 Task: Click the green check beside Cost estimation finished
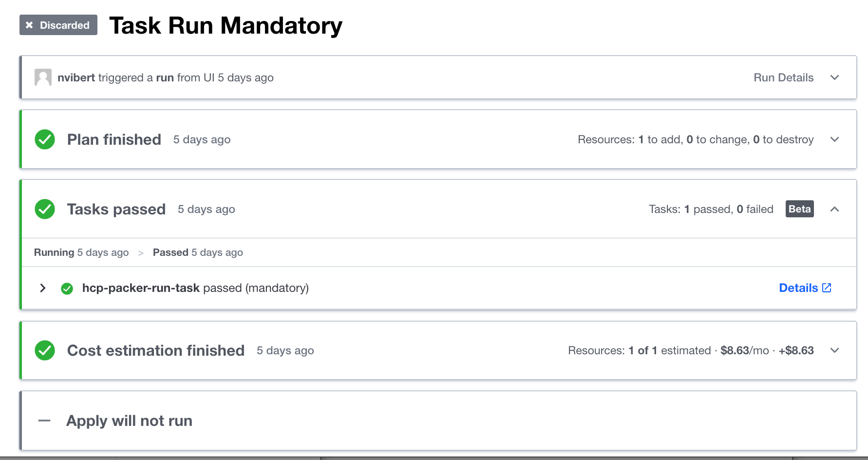tap(45, 350)
